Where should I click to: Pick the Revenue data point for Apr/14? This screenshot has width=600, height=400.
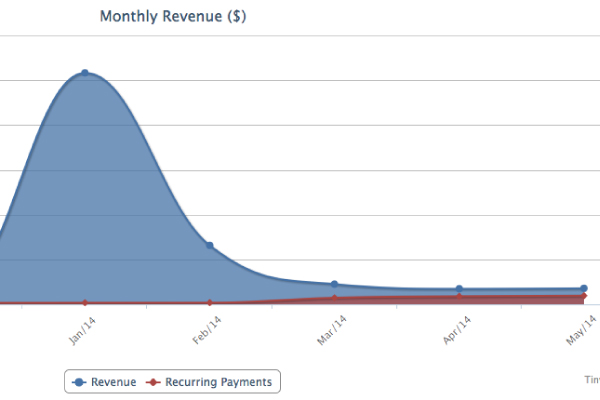459,289
